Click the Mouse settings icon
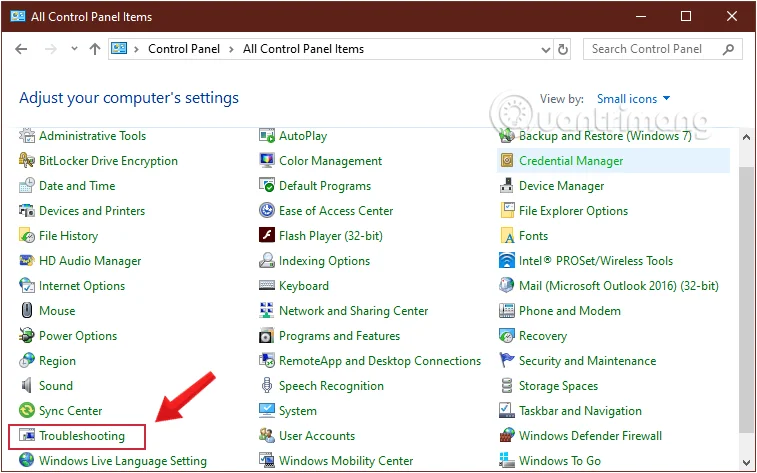 [x=27, y=311]
